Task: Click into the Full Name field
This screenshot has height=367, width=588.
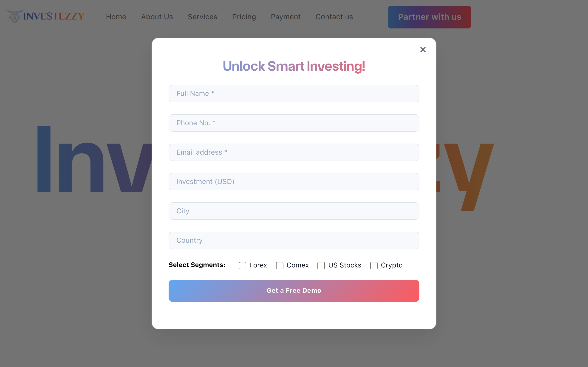Action: click(x=294, y=93)
